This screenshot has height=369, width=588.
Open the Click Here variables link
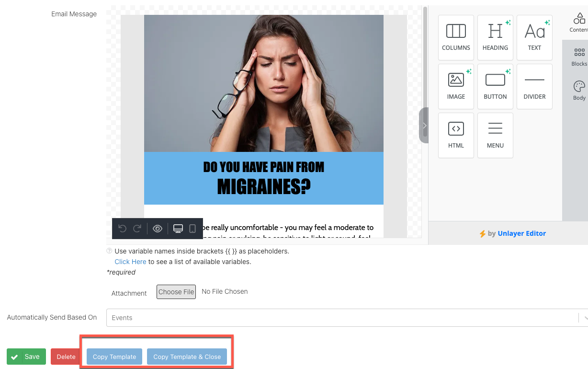pos(130,262)
